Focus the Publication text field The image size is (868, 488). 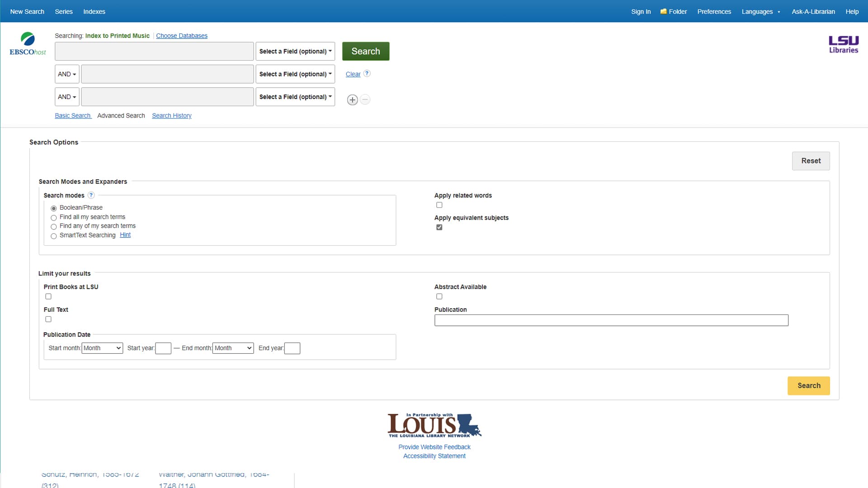(611, 320)
